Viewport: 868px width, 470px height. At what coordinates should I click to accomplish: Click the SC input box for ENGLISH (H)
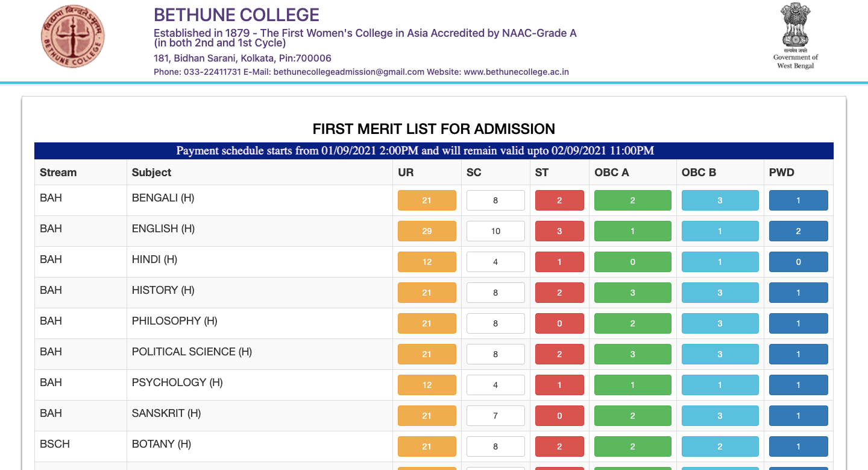coord(495,230)
